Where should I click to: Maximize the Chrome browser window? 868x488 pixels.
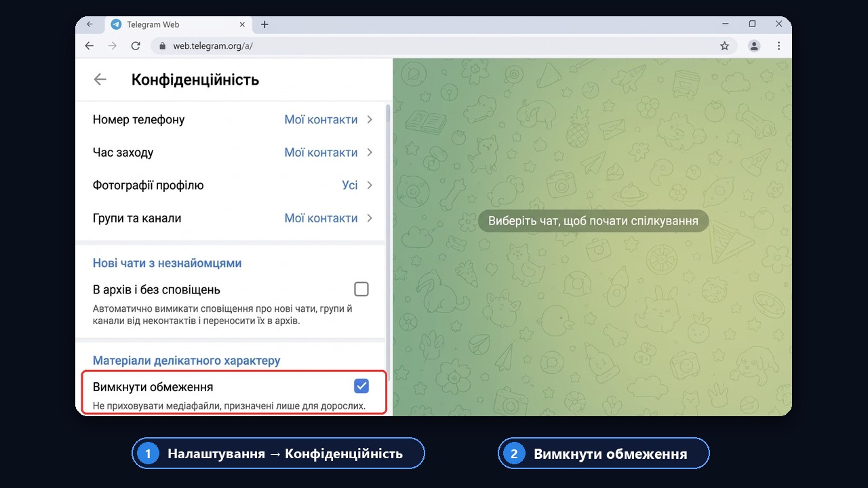[x=752, y=24]
